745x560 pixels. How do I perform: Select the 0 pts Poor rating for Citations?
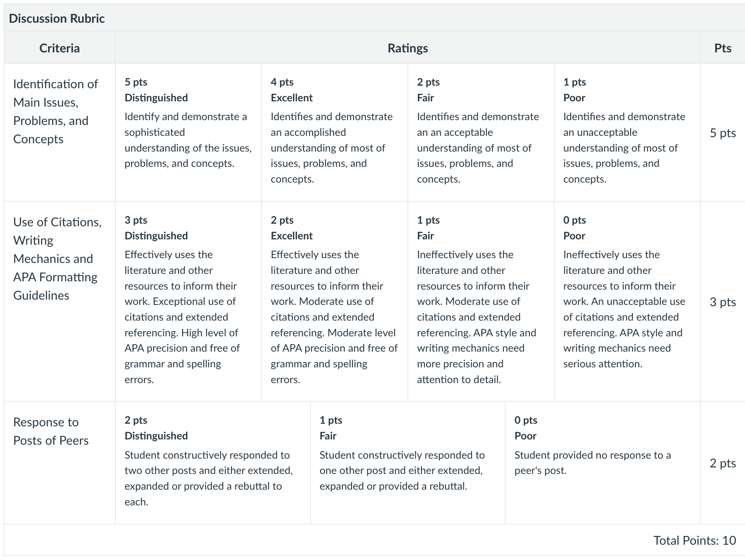[627, 301]
